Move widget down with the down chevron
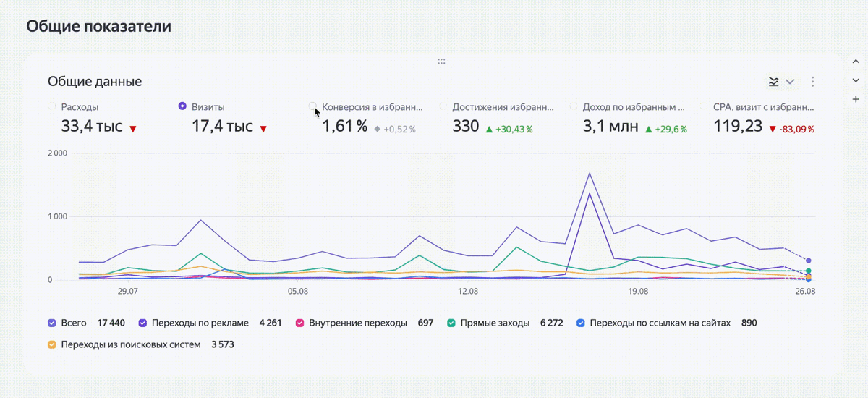 tap(856, 80)
